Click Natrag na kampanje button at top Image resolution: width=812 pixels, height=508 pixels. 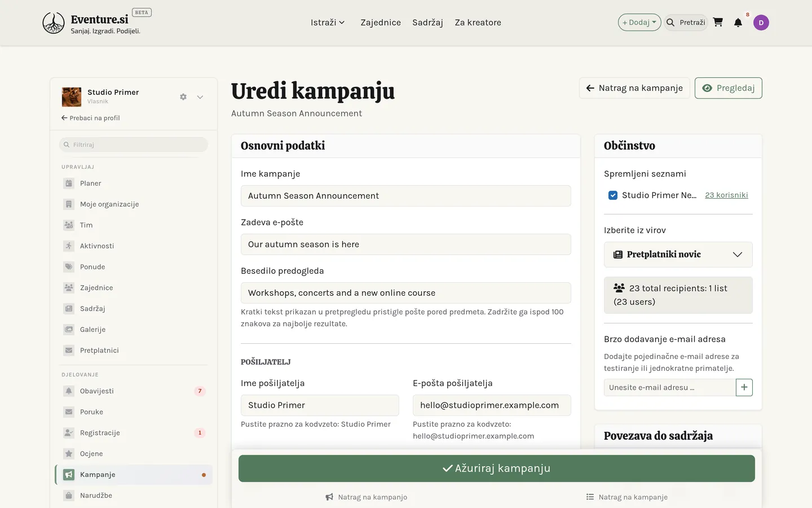(634, 88)
